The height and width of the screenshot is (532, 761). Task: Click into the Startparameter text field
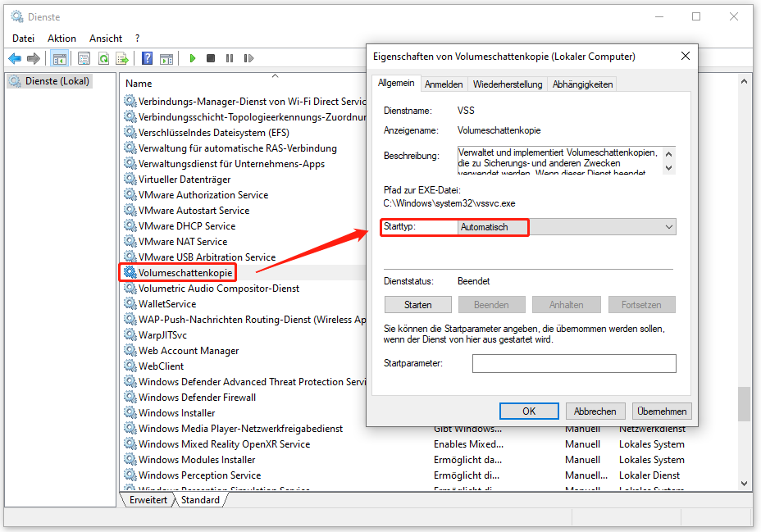tap(573, 363)
